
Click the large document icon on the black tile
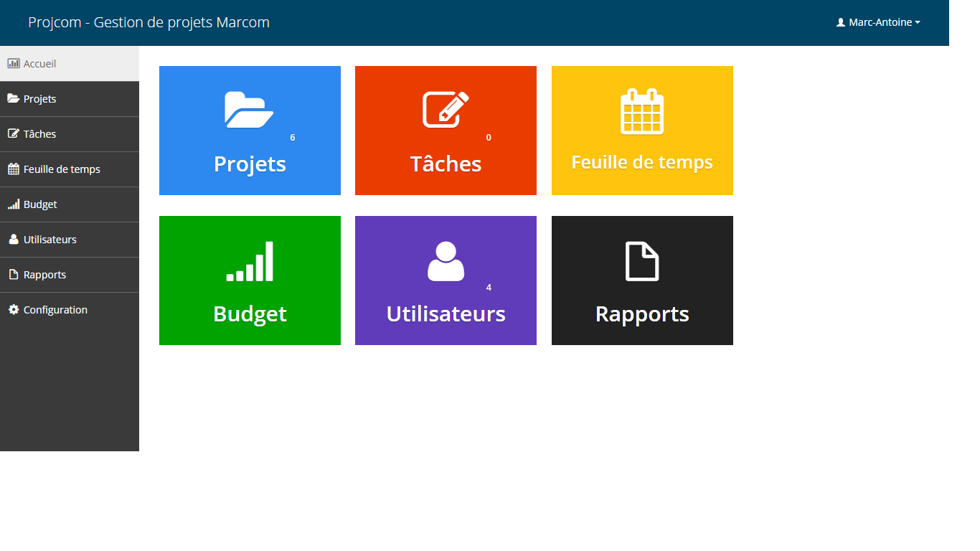click(x=642, y=261)
